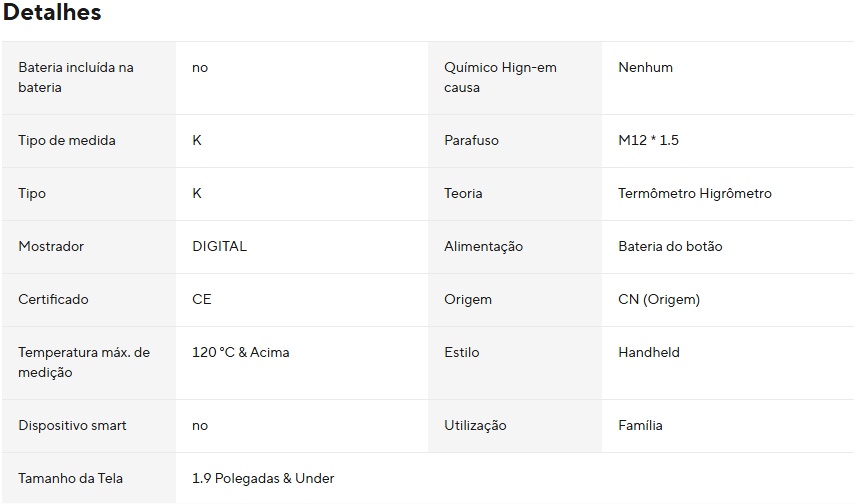Click the 'Handheld' Estilo value
Viewport: 856px width, 504px height.
[x=649, y=352]
